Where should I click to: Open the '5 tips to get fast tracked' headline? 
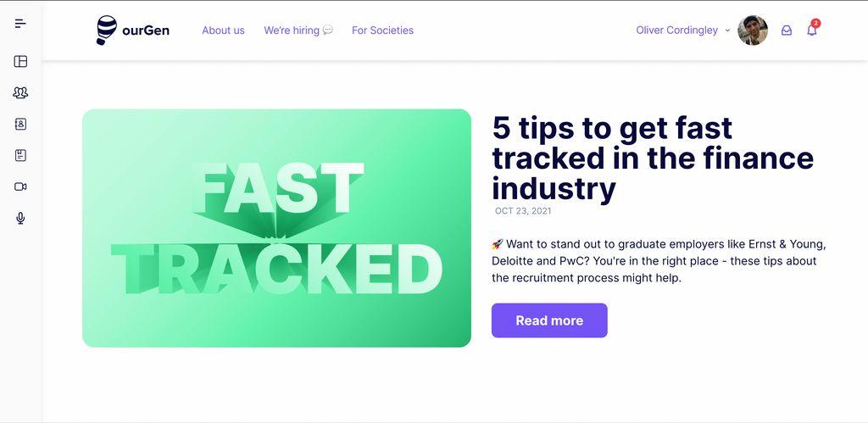[653, 159]
